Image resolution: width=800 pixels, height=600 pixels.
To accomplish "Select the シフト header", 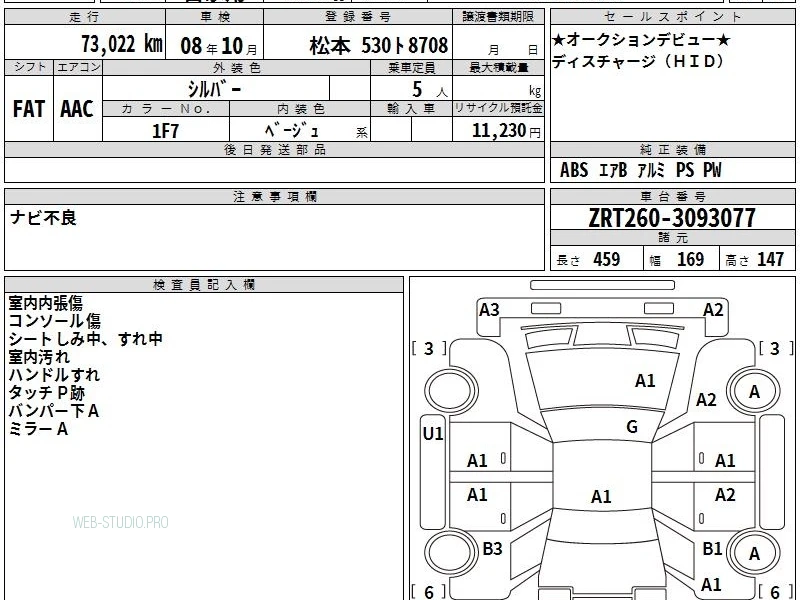I will click(29, 67).
